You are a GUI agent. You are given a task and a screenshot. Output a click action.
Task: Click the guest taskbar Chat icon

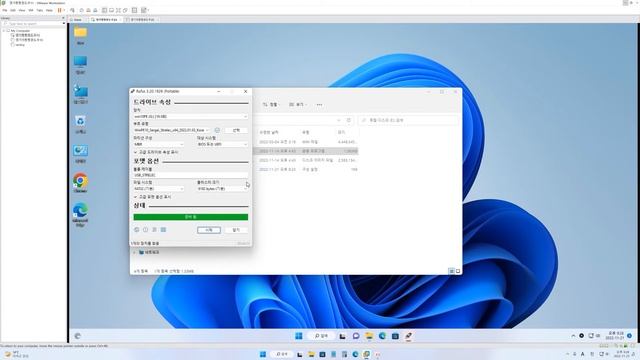click(x=356, y=336)
